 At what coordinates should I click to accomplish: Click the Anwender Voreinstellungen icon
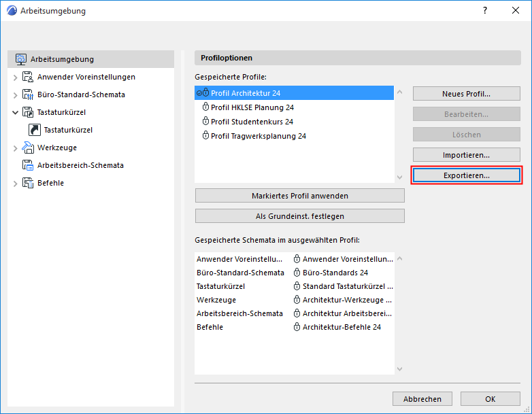click(28, 77)
